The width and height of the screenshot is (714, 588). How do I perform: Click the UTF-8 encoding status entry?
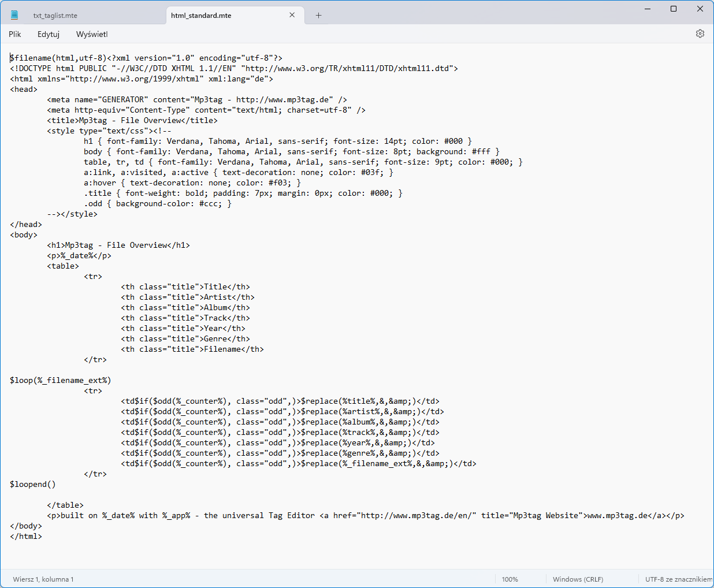(x=679, y=579)
